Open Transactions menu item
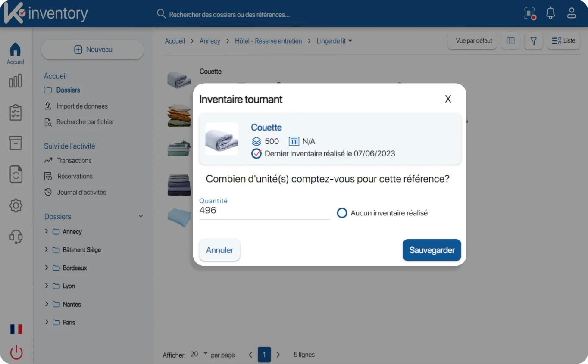 click(x=68, y=160)
